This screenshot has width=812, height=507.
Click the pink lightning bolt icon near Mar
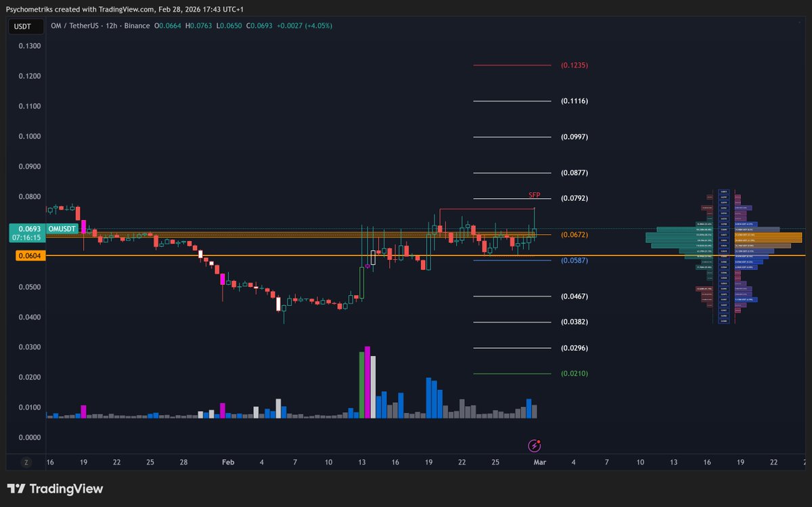535,445
